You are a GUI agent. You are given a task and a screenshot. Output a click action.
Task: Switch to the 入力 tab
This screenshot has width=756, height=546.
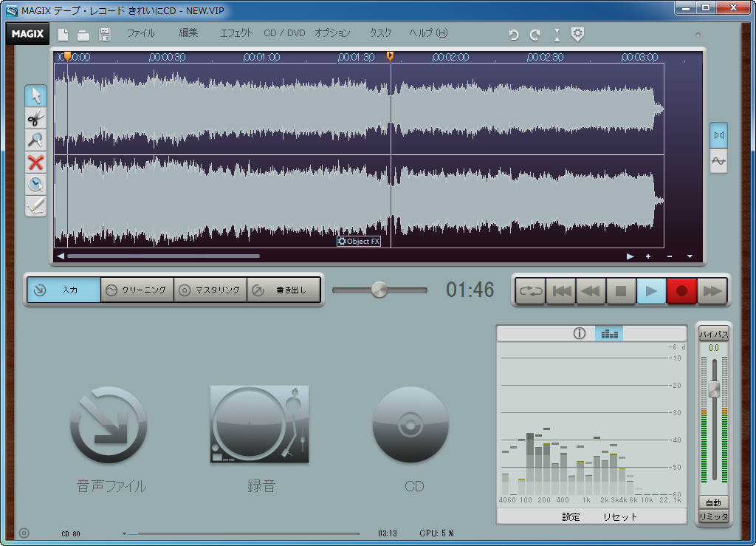pos(64,290)
